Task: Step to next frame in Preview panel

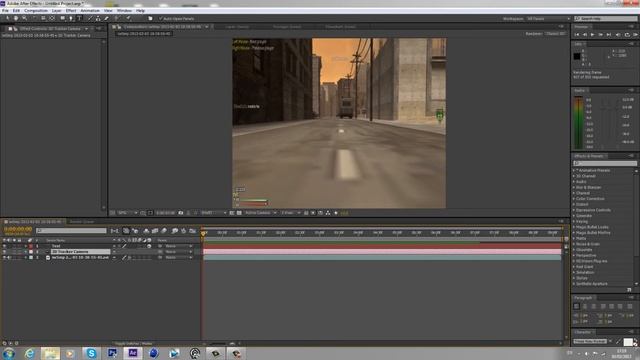Action: 600,35
